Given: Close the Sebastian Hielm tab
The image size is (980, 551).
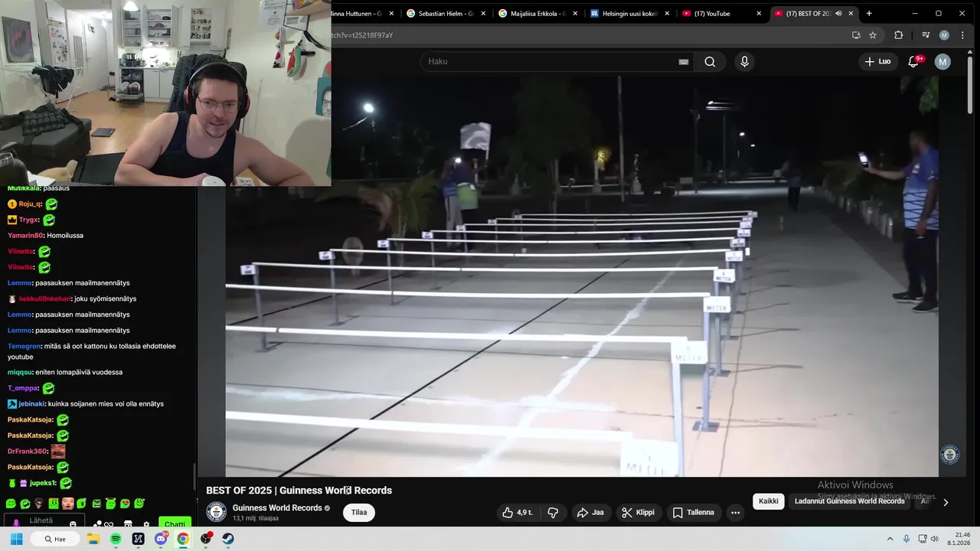Looking at the screenshot, I should (x=483, y=14).
